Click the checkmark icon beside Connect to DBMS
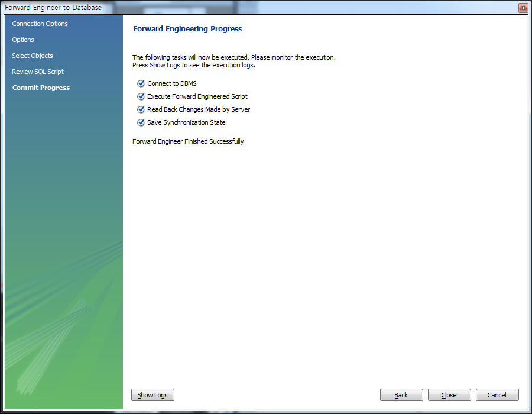Viewport: 532px width, 414px height. point(141,83)
